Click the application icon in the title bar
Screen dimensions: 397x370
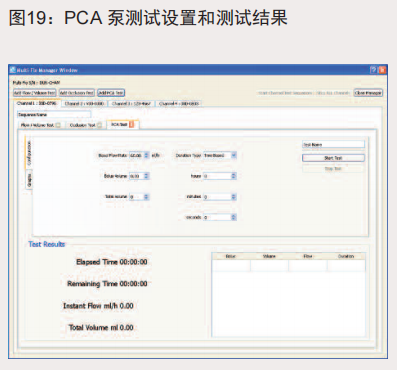click(x=13, y=70)
